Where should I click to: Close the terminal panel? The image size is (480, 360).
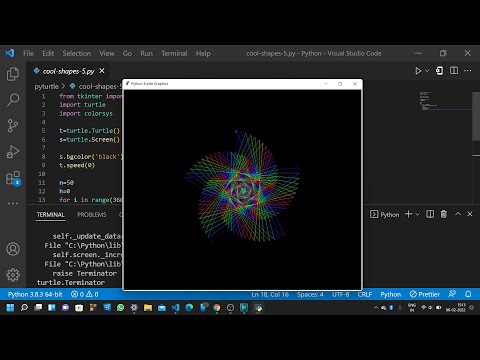[470, 214]
